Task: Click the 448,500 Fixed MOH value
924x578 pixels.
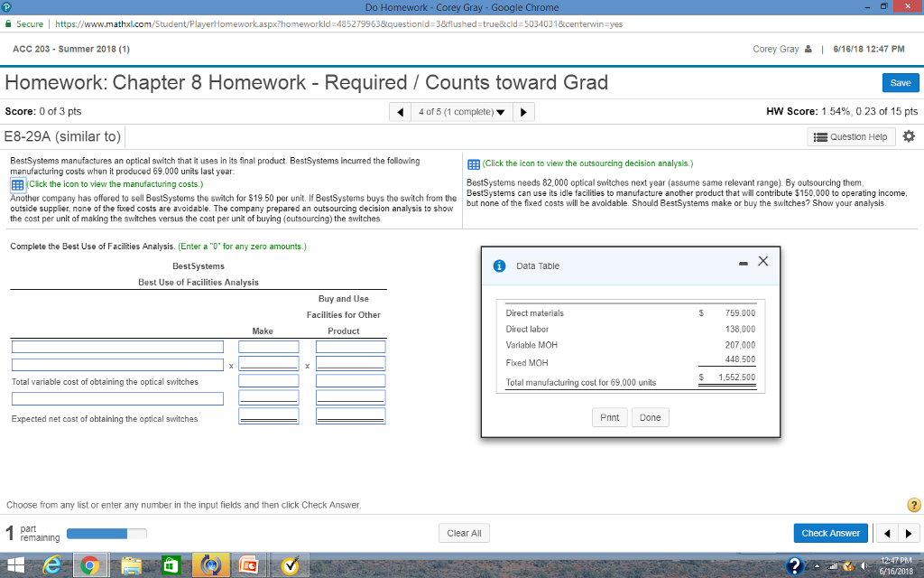Action: pos(740,359)
